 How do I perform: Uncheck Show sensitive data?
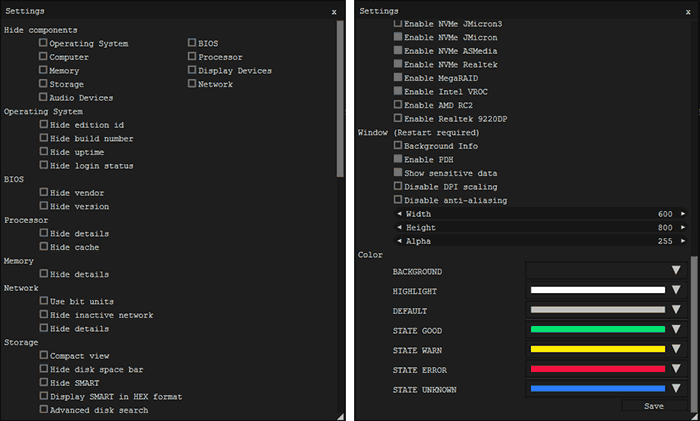click(x=398, y=172)
